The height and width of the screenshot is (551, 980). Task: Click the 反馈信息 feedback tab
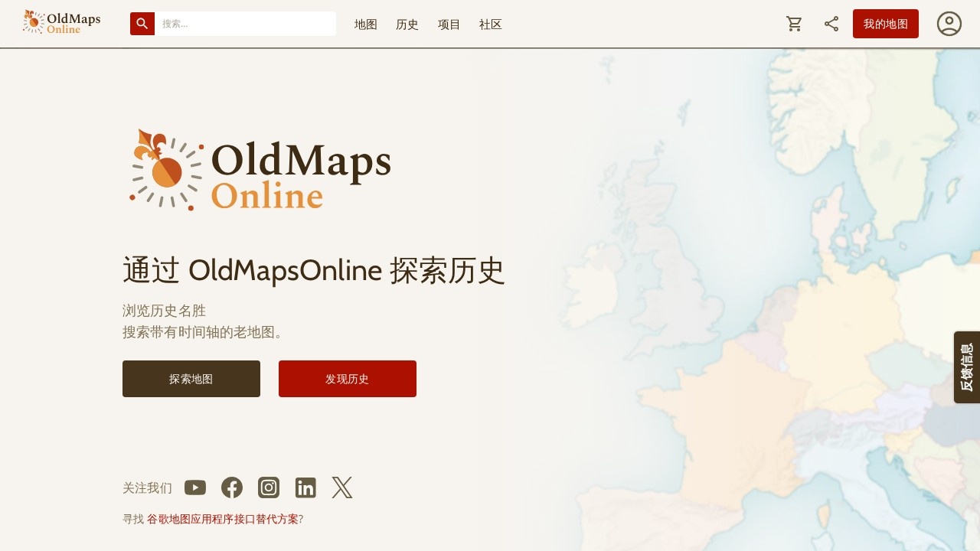point(966,367)
